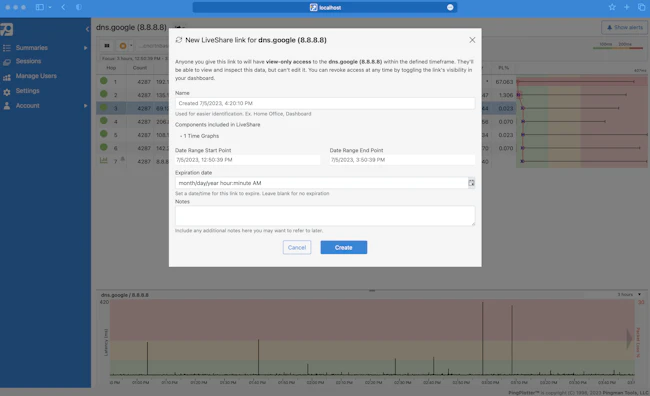Click the latency color scale legend

point(618,46)
